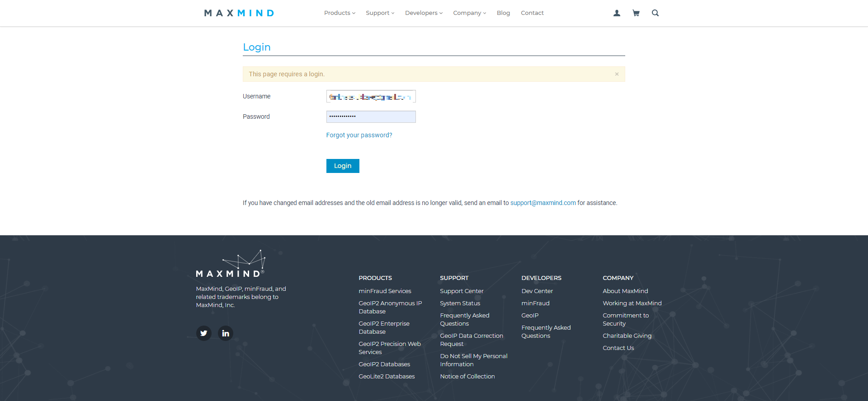Open Support Frequently Asked Questions link
This screenshot has height=401, width=868.
click(465, 320)
